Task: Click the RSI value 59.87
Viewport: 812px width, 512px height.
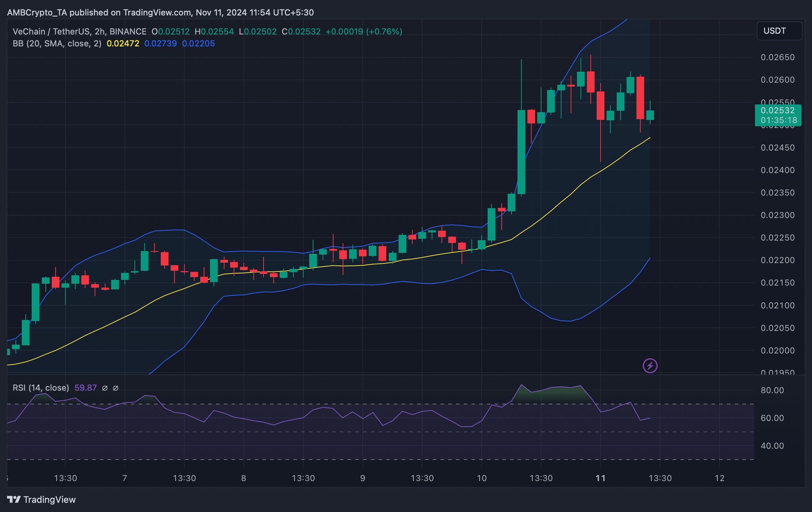Action: tap(85, 388)
